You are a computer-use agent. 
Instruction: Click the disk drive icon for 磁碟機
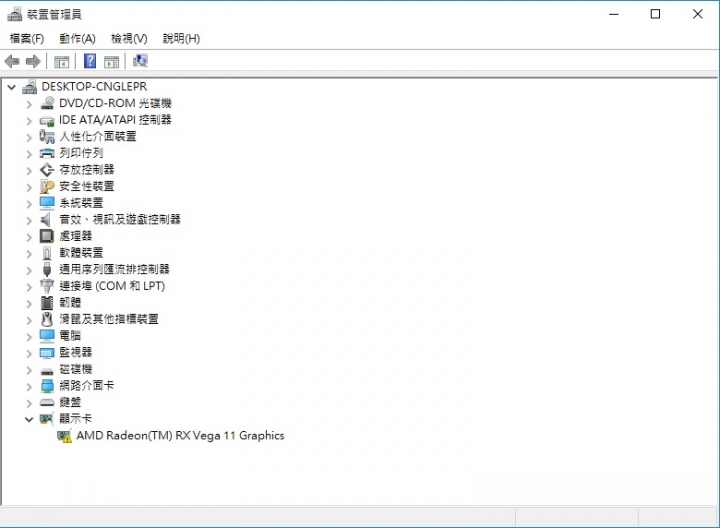(47, 371)
